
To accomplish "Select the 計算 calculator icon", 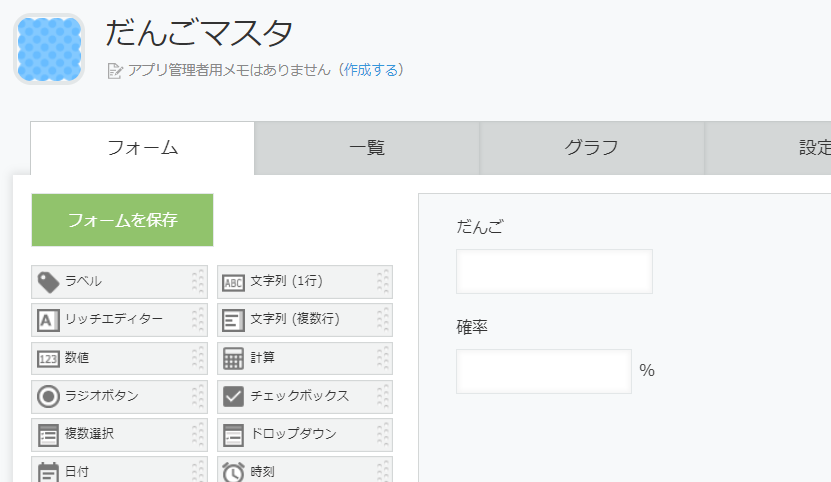I will tap(233, 358).
